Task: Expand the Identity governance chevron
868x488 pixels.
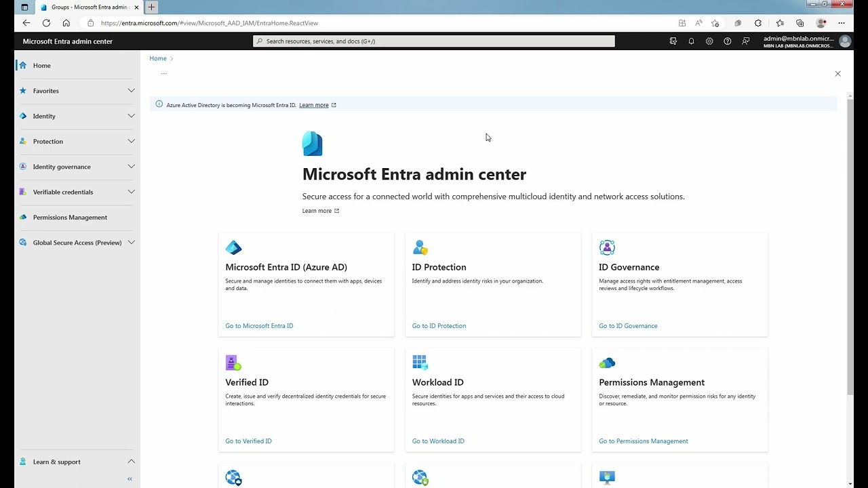Action: click(132, 166)
